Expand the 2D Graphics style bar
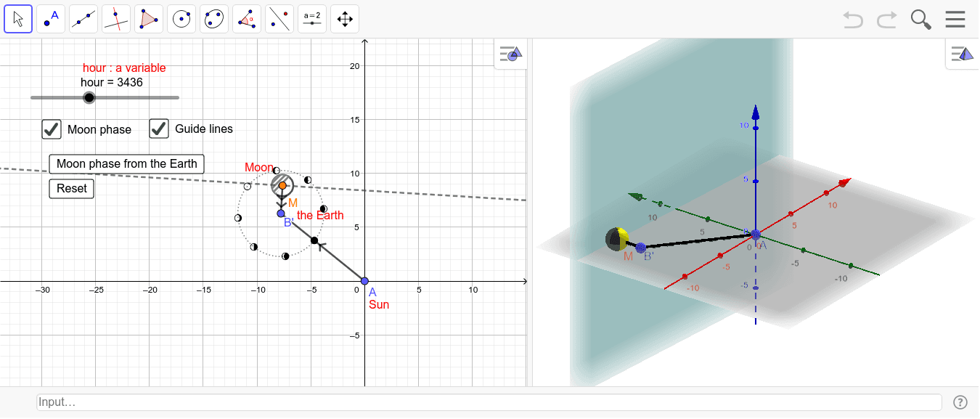Image resolution: width=980 pixels, height=419 pixels. pyautogui.click(x=510, y=54)
